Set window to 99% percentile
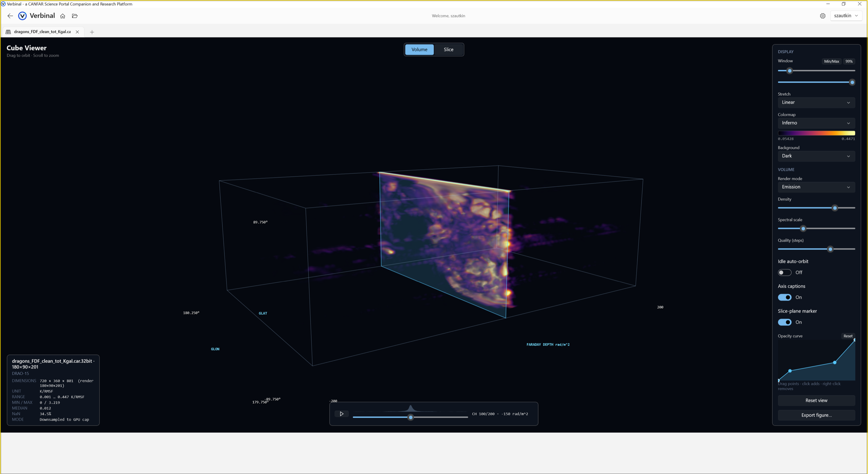 click(x=849, y=61)
